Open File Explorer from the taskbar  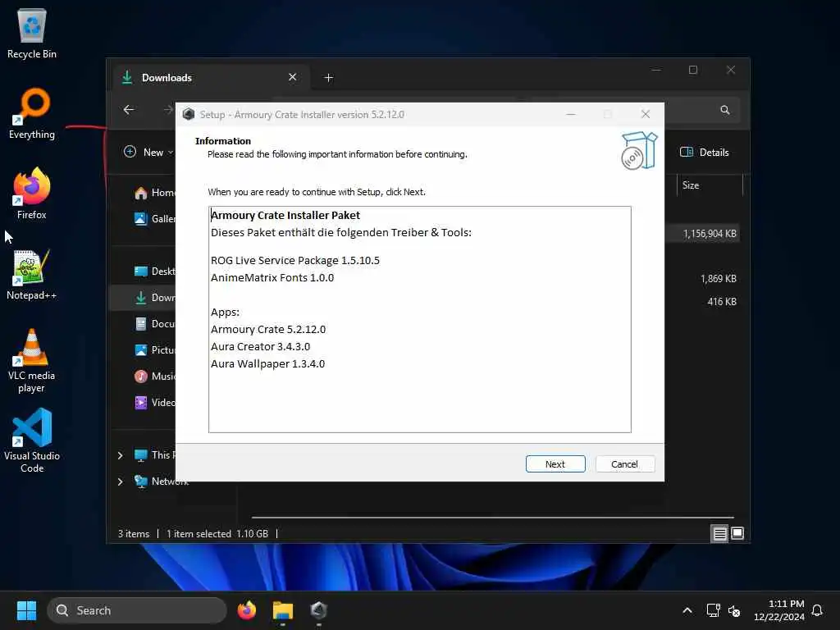(283, 610)
